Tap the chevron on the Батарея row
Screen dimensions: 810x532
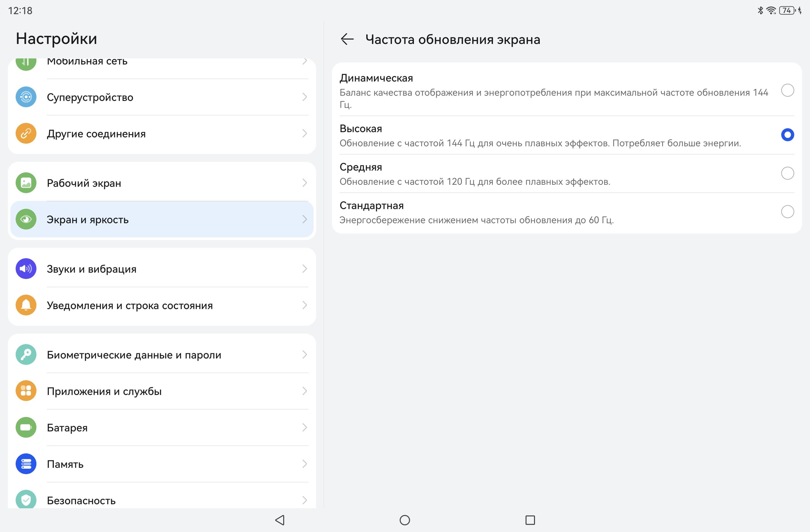305,428
